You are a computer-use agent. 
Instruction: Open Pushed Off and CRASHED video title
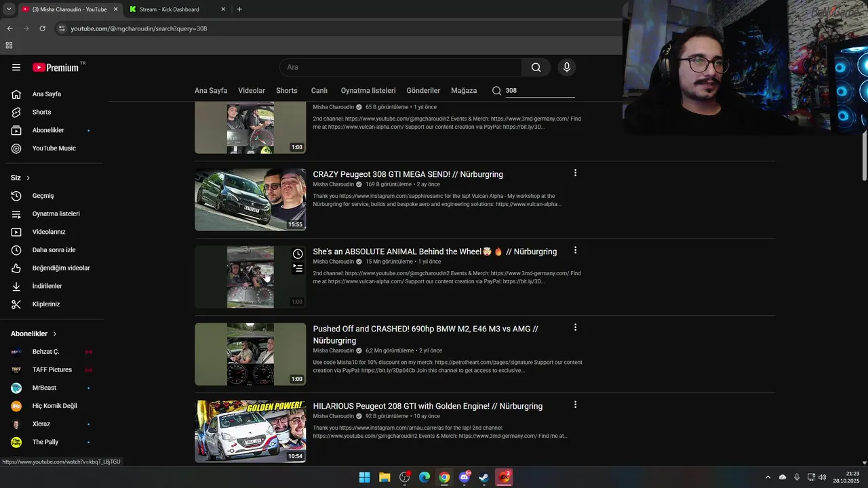point(425,335)
